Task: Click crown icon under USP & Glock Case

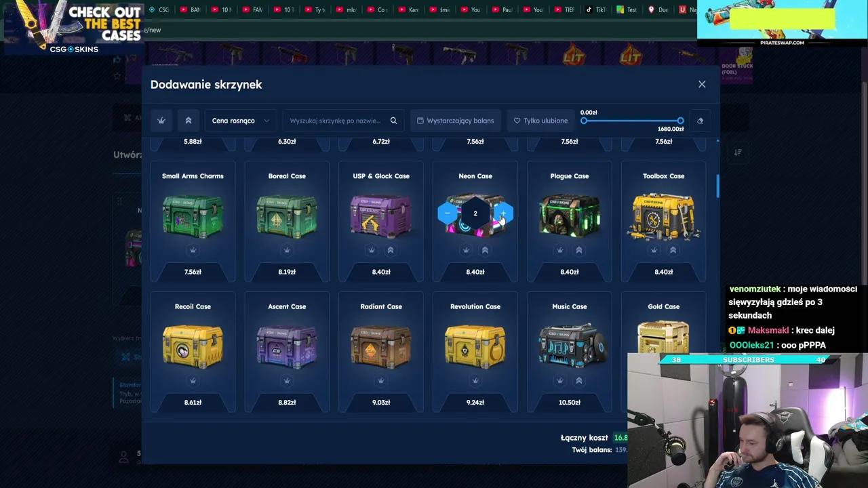Action: tap(372, 250)
